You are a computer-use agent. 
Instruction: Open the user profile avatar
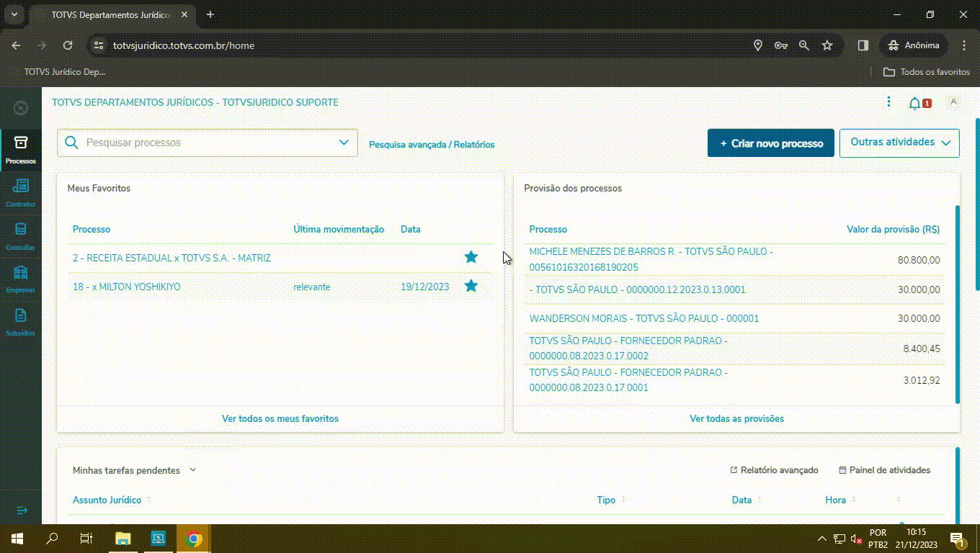click(953, 102)
